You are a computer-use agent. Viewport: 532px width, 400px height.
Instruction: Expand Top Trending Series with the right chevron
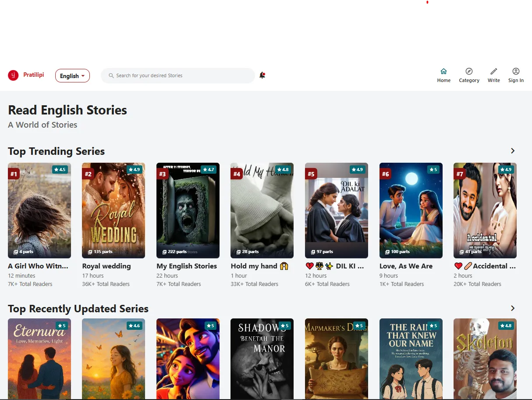point(512,150)
